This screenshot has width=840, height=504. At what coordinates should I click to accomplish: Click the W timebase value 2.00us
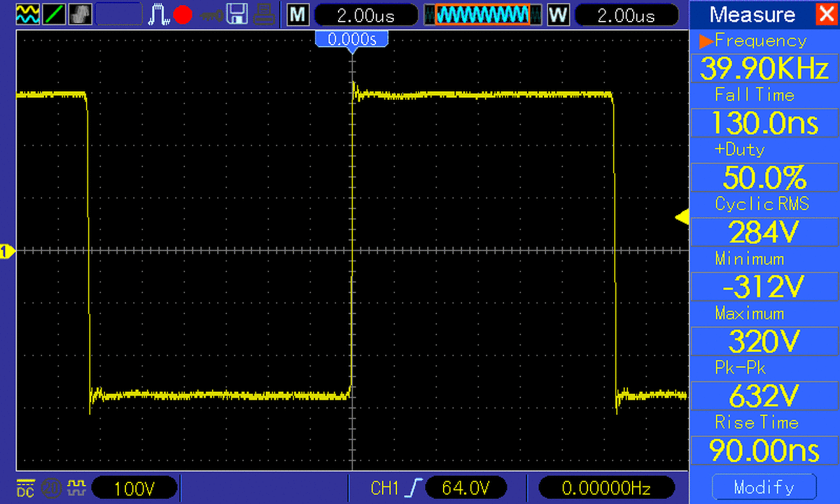tap(626, 14)
